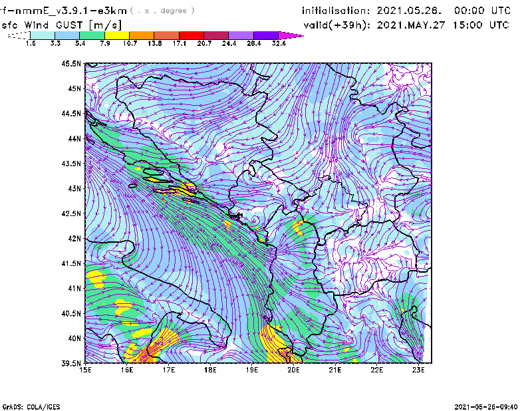The image size is (532, 411).
Task: Click the 39.5N latitude label
Action: 71,364
